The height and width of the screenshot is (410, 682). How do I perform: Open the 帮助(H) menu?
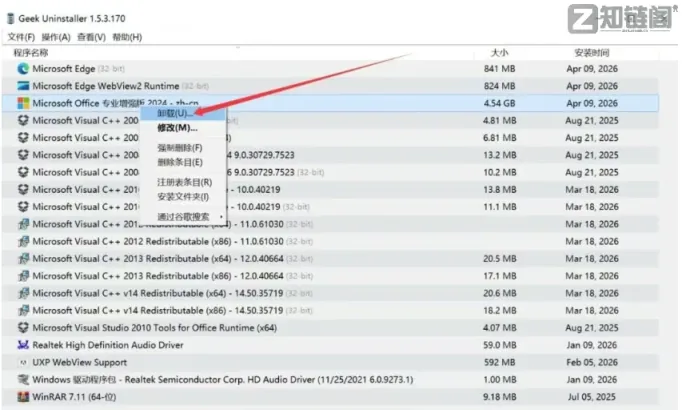127,37
